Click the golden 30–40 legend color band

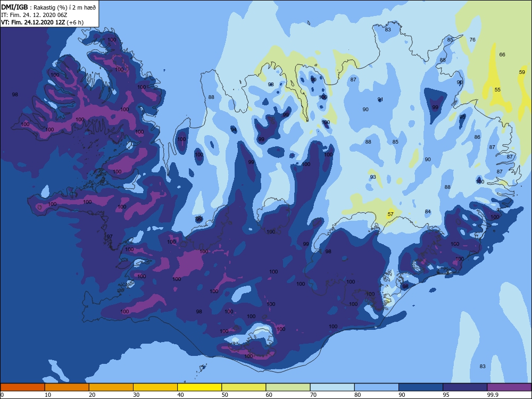tap(155, 387)
